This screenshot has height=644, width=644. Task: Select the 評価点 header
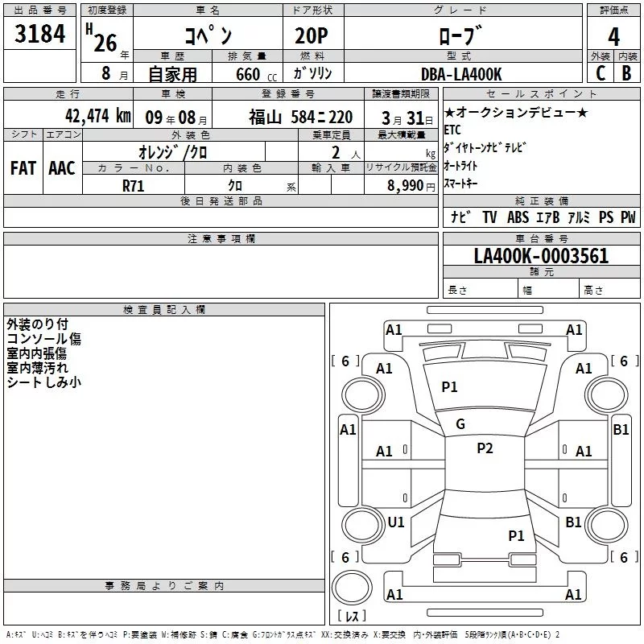pyautogui.click(x=613, y=10)
